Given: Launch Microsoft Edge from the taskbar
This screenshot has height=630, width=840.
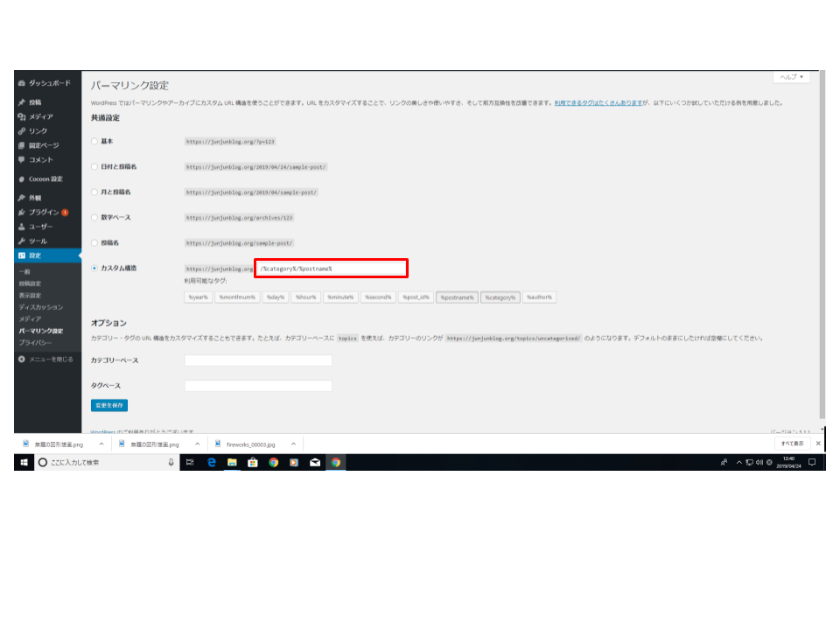Looking at the screenshot, I should [x=211, y=462].
